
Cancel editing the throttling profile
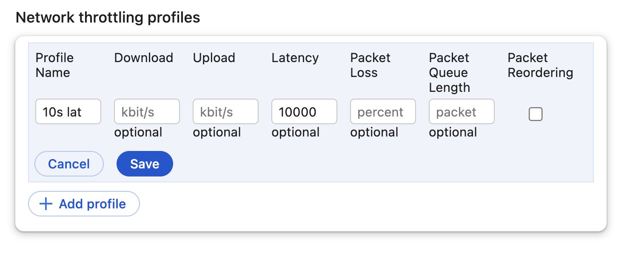[x=69, y=164]
